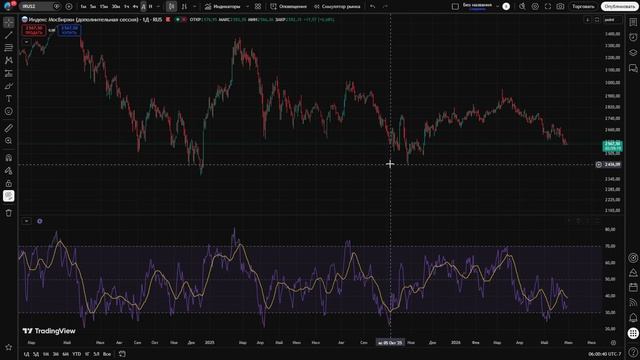Screen dimensions: 640x360
Task: Switch to the 30-minute interval
Action: point(116,7)
